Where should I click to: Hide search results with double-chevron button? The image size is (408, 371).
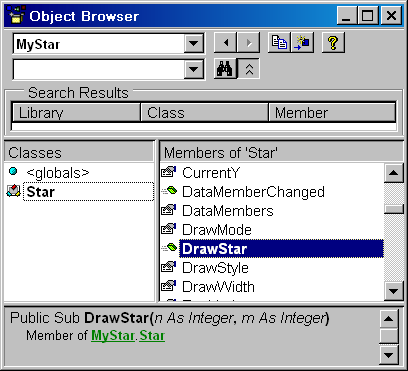(x=249, y=69)
